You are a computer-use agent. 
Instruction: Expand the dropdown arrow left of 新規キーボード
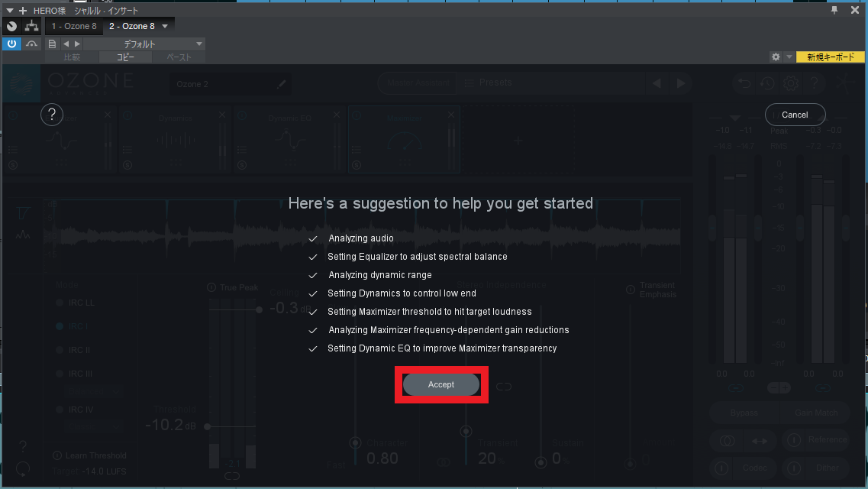(x=789, y=57)
